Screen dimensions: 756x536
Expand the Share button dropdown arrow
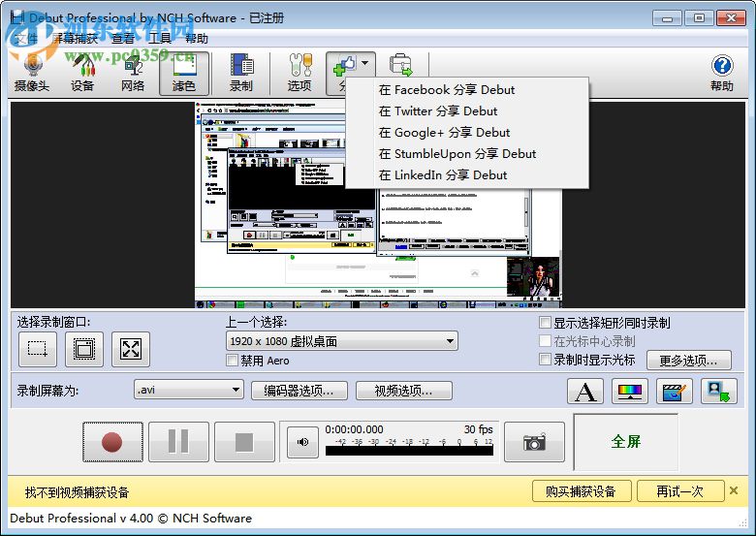point(365,63)
